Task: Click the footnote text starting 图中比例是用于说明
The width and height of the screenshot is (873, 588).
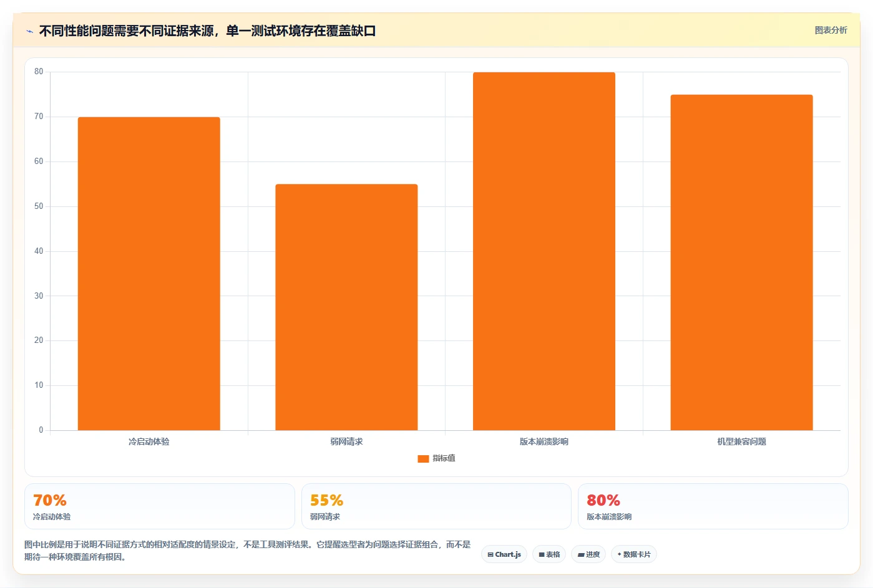Action: pos(248,551)
